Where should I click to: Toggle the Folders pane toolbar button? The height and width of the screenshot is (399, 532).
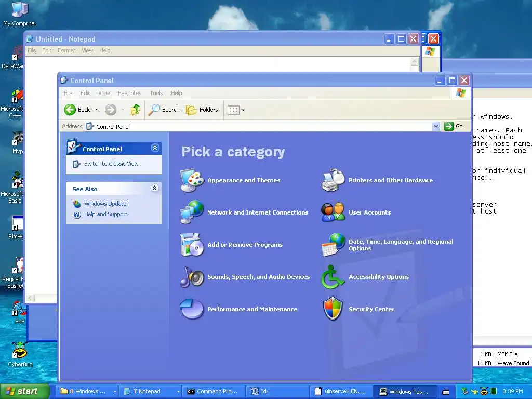pyautogui.click(x=202, y=110)
